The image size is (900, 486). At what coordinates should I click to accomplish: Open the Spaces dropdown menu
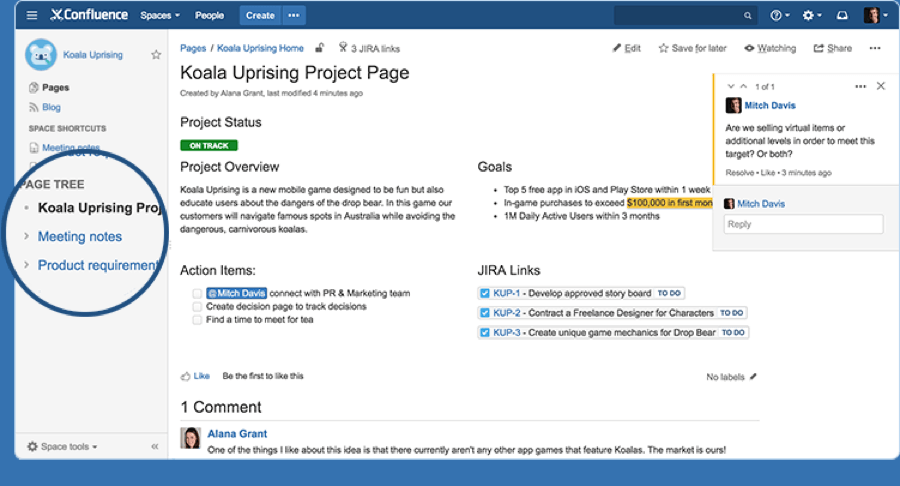click(x=160, y=15)
